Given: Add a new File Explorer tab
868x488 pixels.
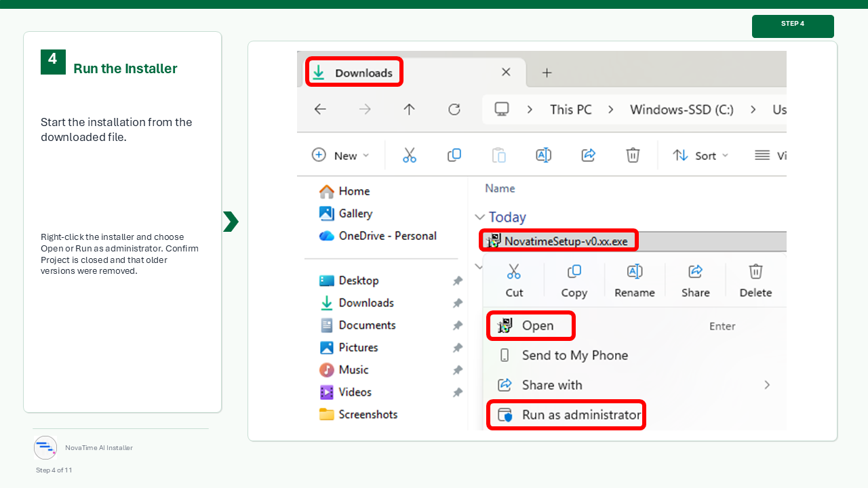Looking at the screenshot, I should tap(547, 73).
